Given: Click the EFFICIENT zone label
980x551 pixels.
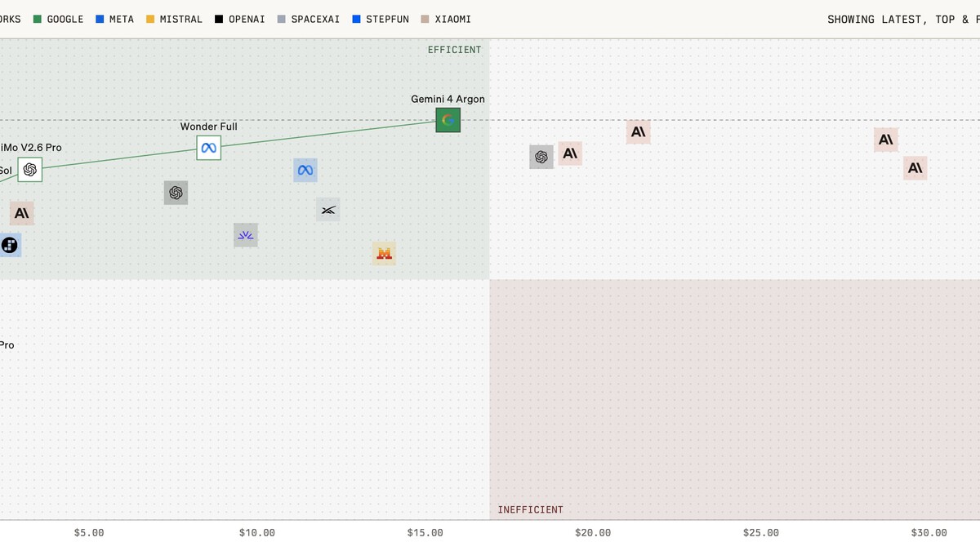Looking at the screenshot, I should point(455,50).
